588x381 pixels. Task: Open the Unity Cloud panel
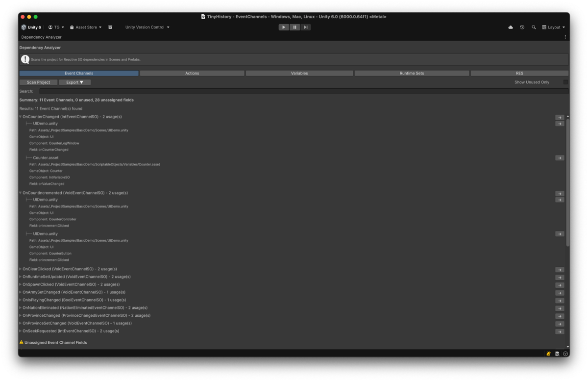[511, 27]
